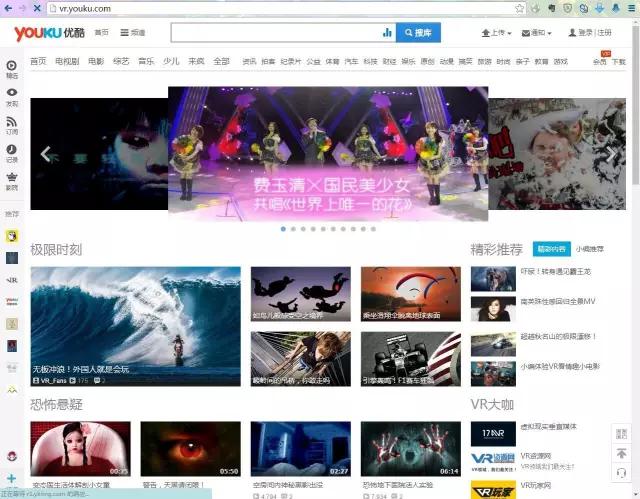Click the QR code floating button
The width and height of the screenshot is (640, 499).
click(x=621, y=433)
